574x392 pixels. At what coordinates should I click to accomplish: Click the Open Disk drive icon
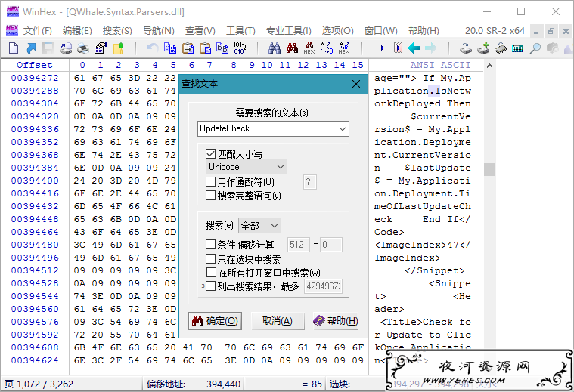(x=466, y=48)
